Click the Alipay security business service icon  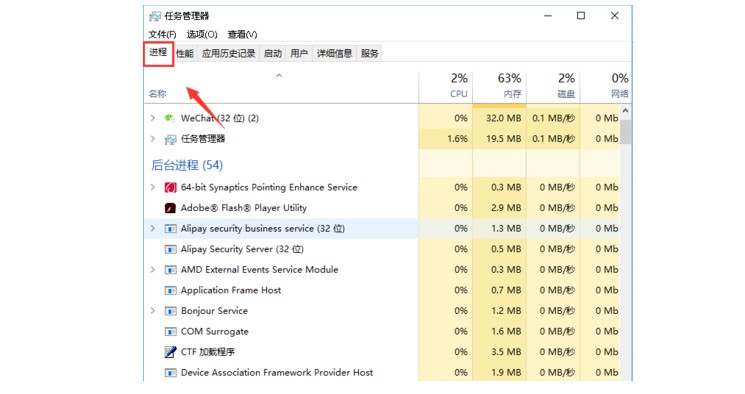[170, 229]
